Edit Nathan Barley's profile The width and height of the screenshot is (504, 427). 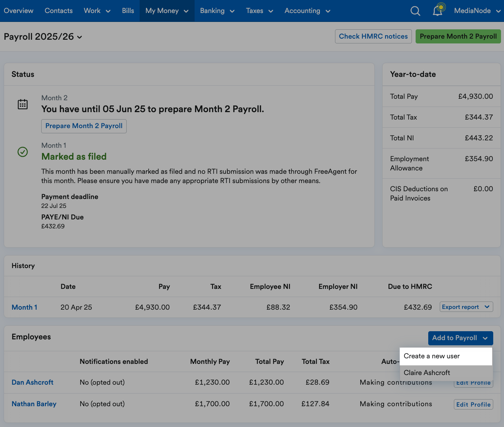473,404
